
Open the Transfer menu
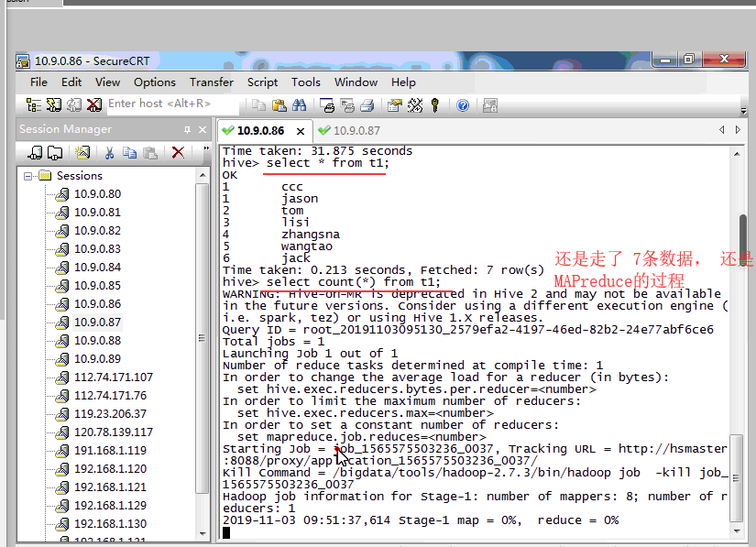pyautogui.click(x=212, y=82)
